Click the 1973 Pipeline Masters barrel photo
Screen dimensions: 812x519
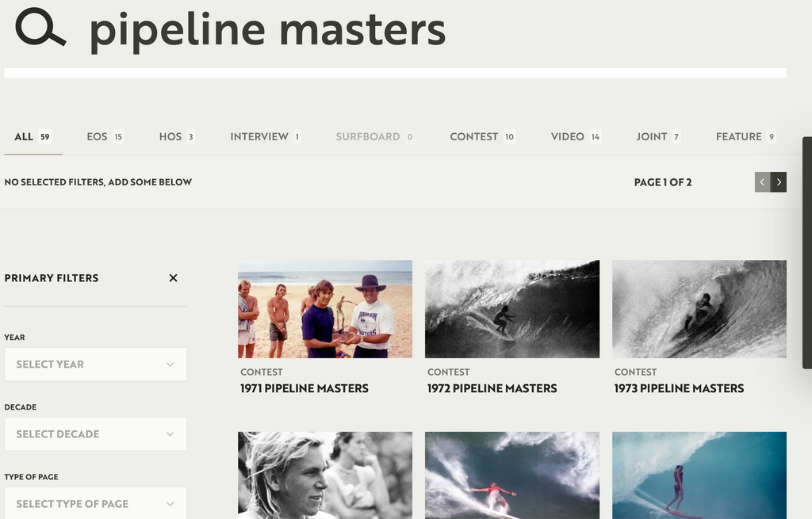click(x=699, y=309)
